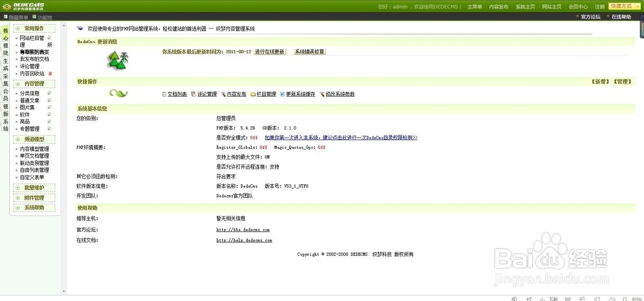
Task: Click the sidebar scrollbar up arrow
Action: click(x=64, y=26)
